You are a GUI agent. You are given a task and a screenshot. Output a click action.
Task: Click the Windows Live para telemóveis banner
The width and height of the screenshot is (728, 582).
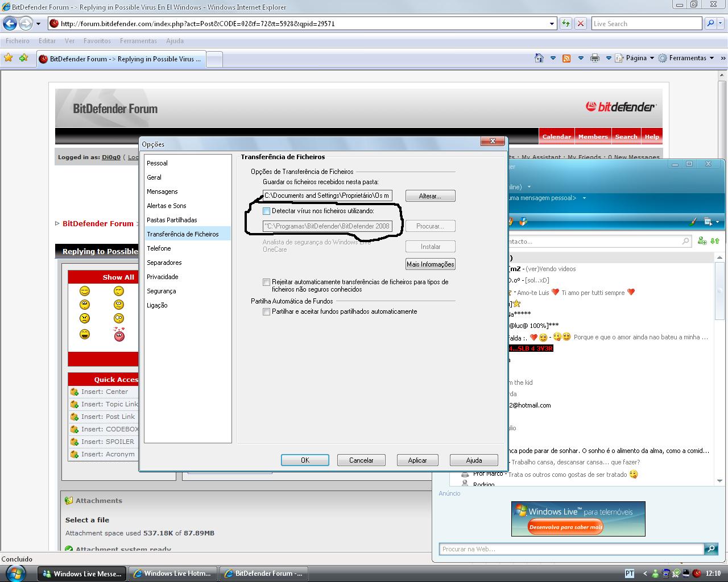pyautogui.click(x=578, y=518)
